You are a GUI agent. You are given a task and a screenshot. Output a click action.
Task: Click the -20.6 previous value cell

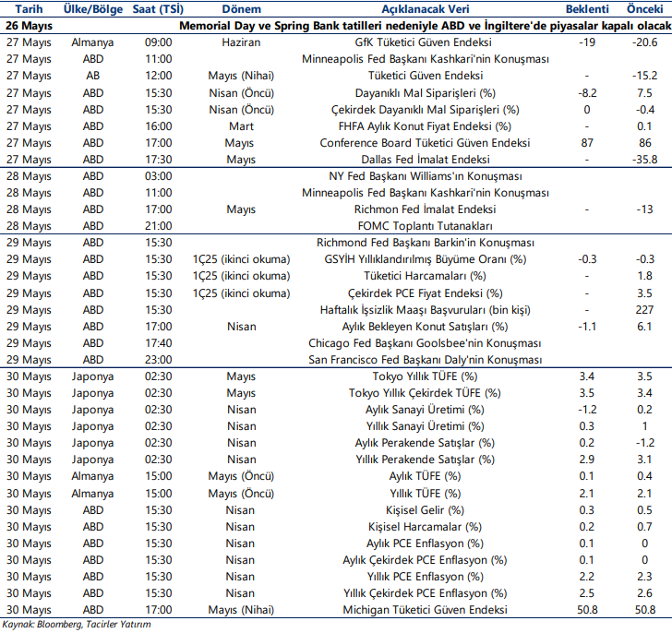point(644,42)
